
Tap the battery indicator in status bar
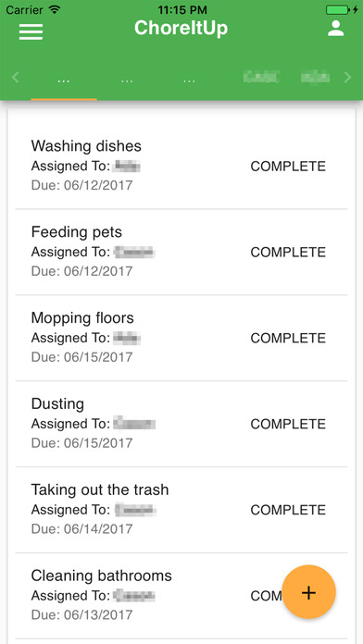pyautogui.click(x=341, y=9)
